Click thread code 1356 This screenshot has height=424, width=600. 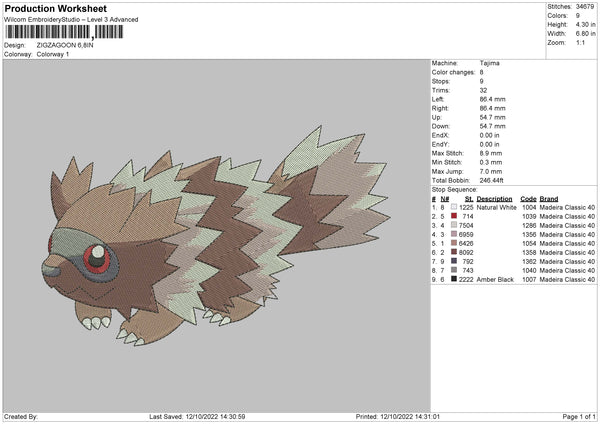pos(529,234)
